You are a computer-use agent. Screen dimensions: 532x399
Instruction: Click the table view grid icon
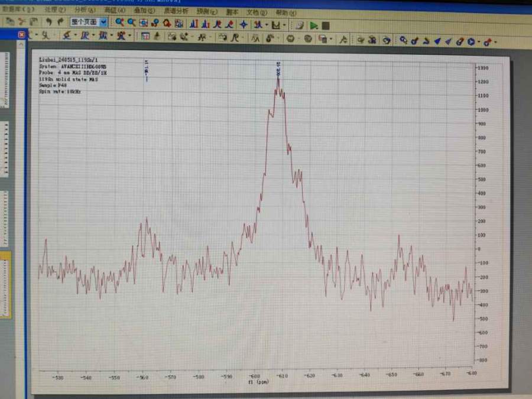coord(145,37)
